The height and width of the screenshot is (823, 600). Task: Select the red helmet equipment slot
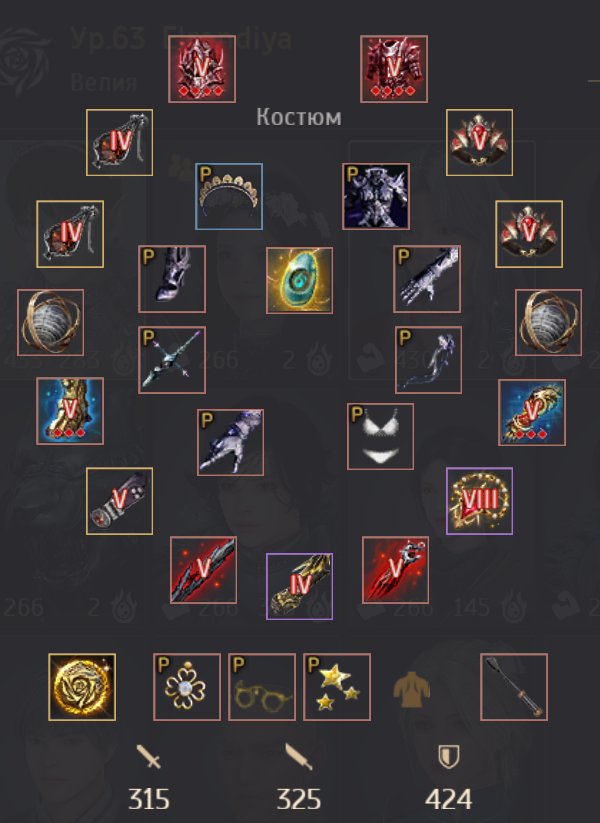point(202,69)
